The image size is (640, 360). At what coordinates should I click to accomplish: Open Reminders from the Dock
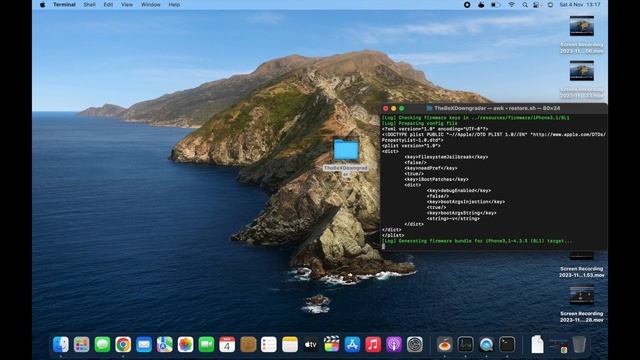click(x=269, y=344)
